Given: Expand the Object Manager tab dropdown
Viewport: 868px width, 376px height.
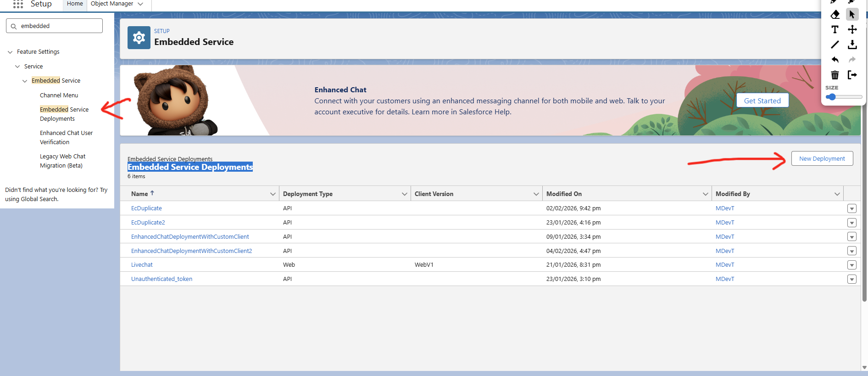Looking at the screenshot, I should [x=140, y=4].
